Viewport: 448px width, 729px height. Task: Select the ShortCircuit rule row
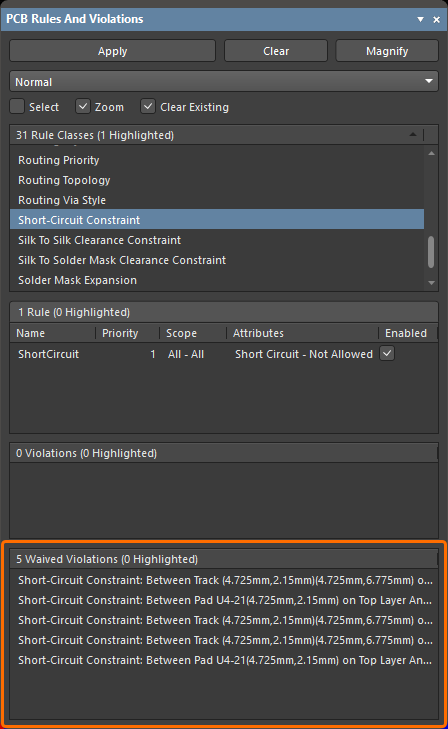(x=224, y=354)
